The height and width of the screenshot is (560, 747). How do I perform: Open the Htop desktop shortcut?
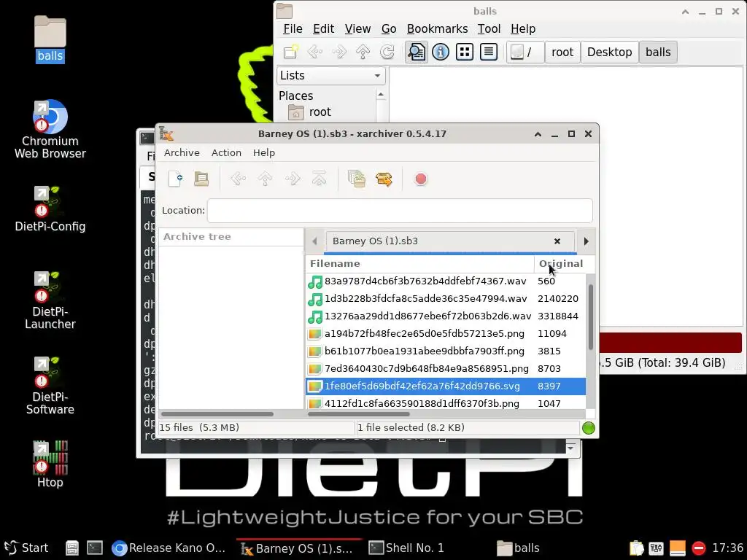[50, 464]
